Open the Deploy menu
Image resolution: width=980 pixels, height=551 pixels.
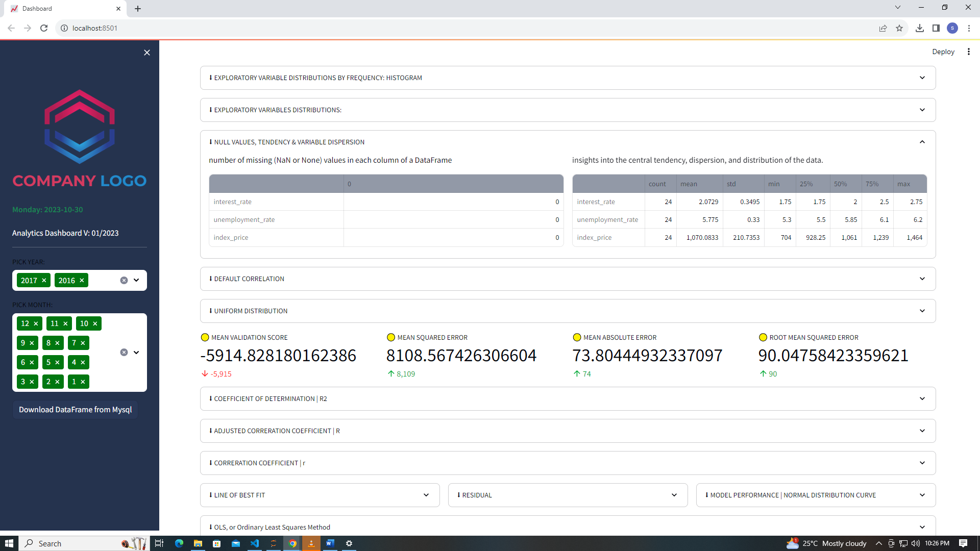pyautogui.click(x=944, y=52)
